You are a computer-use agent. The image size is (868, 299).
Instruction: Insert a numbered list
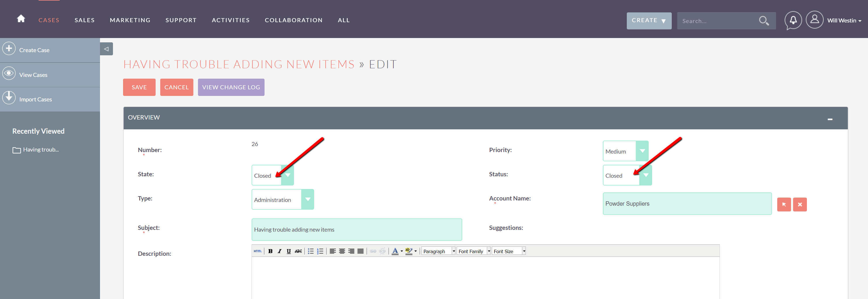pyautogui.click(x=320, y=251)
